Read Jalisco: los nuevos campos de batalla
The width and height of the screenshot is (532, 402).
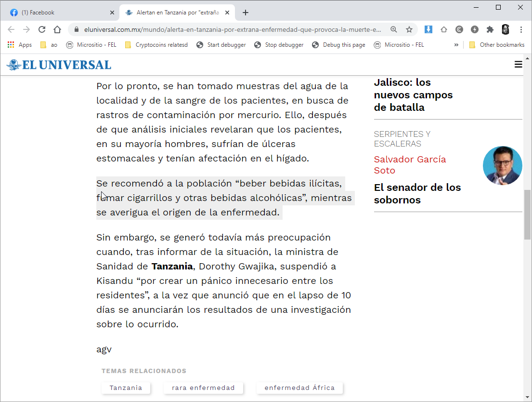[x=413, y=95]
